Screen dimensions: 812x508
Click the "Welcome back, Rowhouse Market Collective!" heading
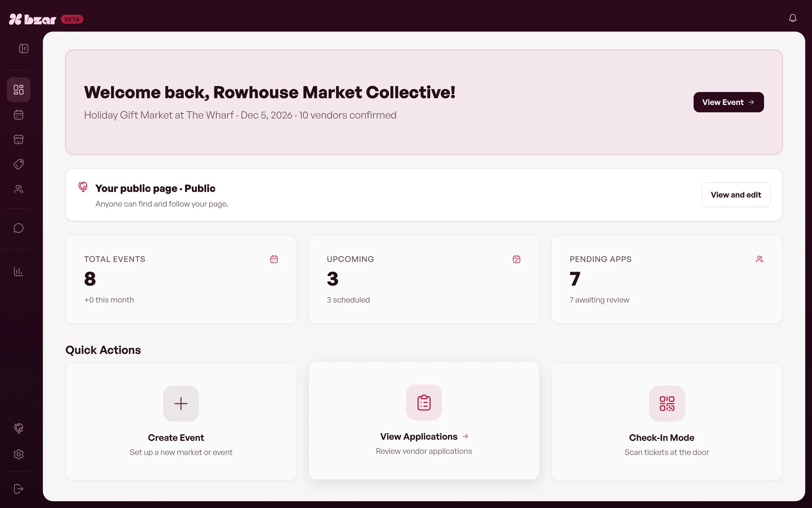(270, 92)
